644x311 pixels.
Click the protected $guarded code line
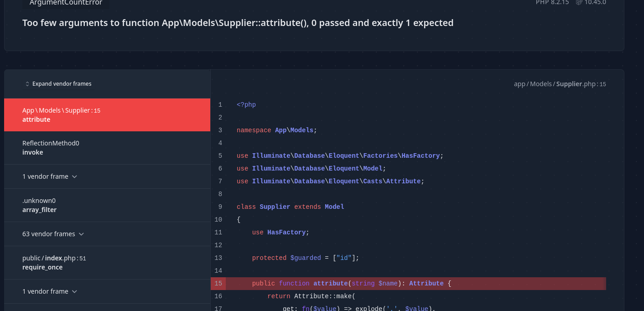(305, 258)
